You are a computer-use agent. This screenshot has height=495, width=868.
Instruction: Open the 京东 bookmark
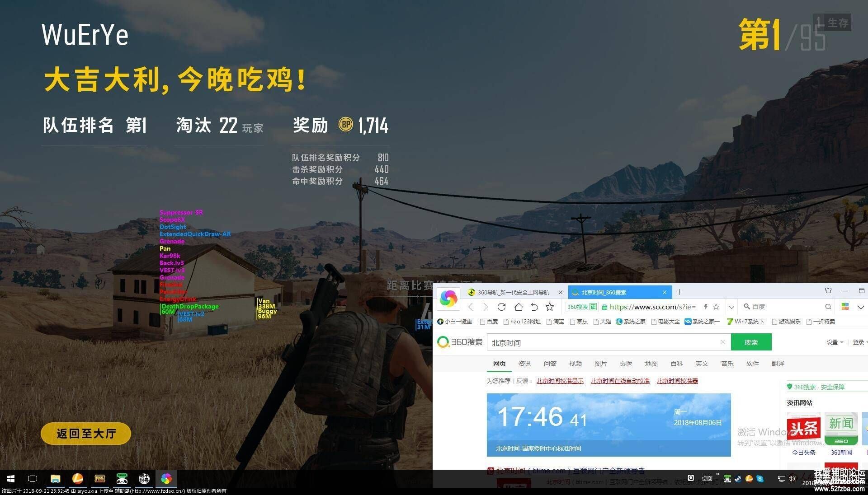pyautogui.click(x=579, y=322)
